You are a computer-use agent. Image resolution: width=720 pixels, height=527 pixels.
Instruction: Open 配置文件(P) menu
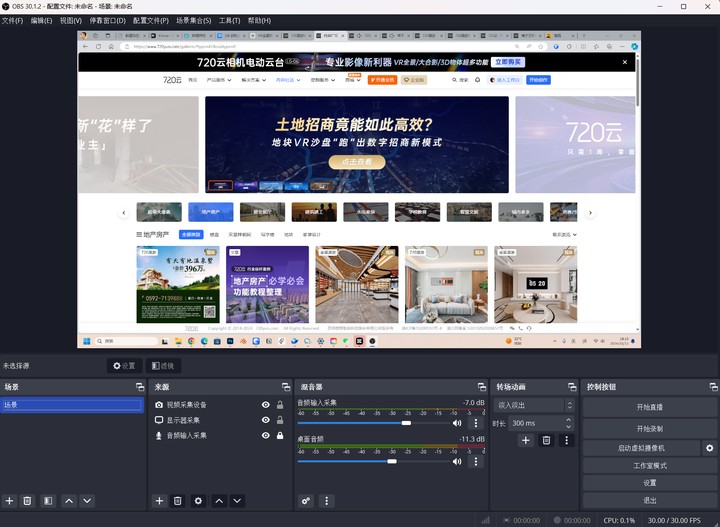coord(151,21)
